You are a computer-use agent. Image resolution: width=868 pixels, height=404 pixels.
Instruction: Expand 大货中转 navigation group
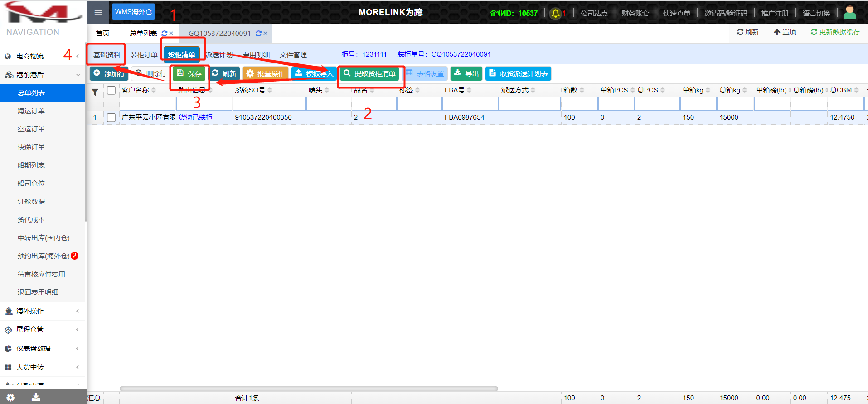tap(43, 367)
